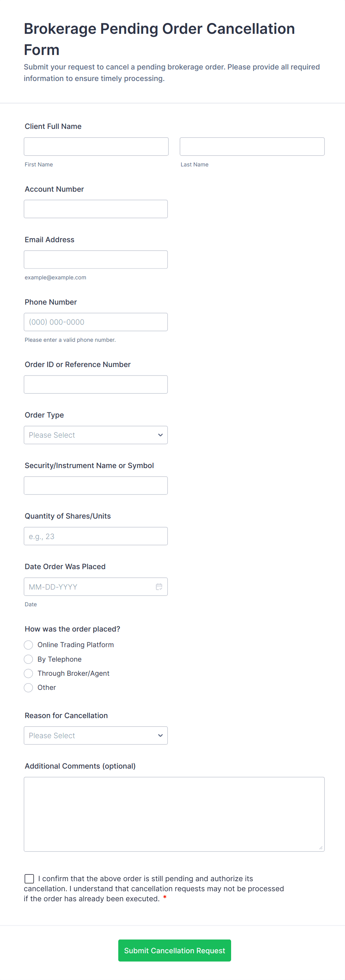This screenshot has width=345, height=980.
Task: Choose Through Broker/Agent option
Action: (29, 674)
